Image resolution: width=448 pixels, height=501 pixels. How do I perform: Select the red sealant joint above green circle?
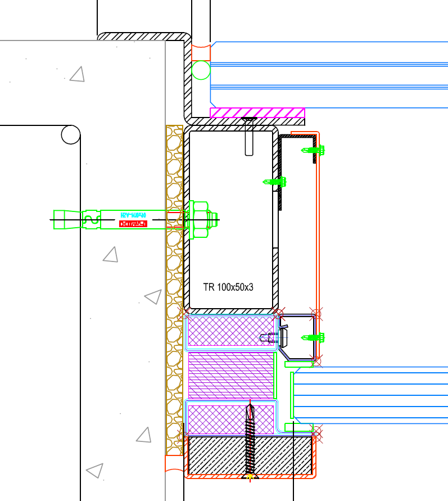[x=201, y=53]
